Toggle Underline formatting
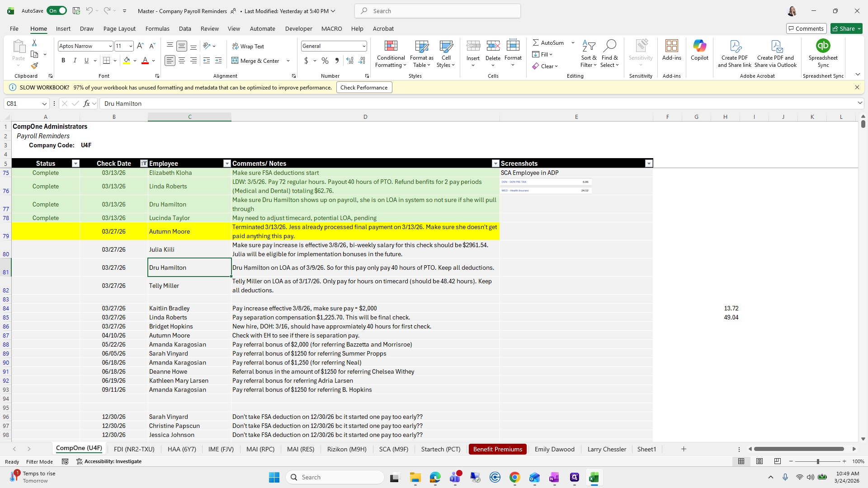Viewport: 868px width, 488px height. (86, 61)
